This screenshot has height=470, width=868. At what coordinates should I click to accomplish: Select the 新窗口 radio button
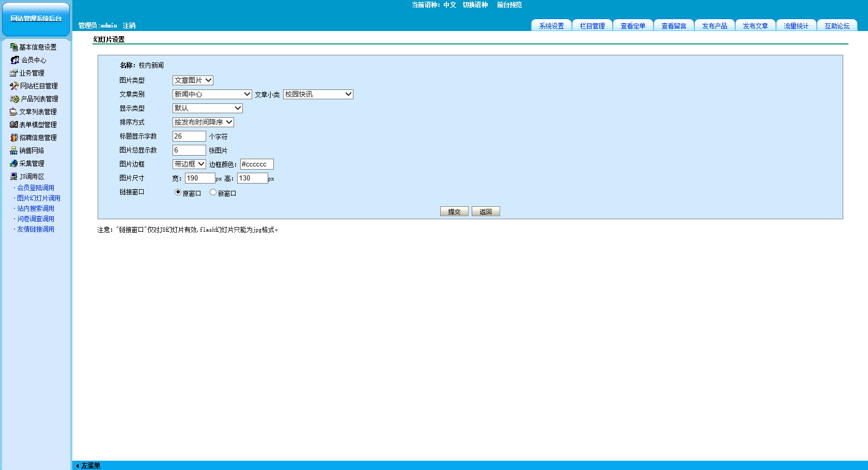pos(213,192)
